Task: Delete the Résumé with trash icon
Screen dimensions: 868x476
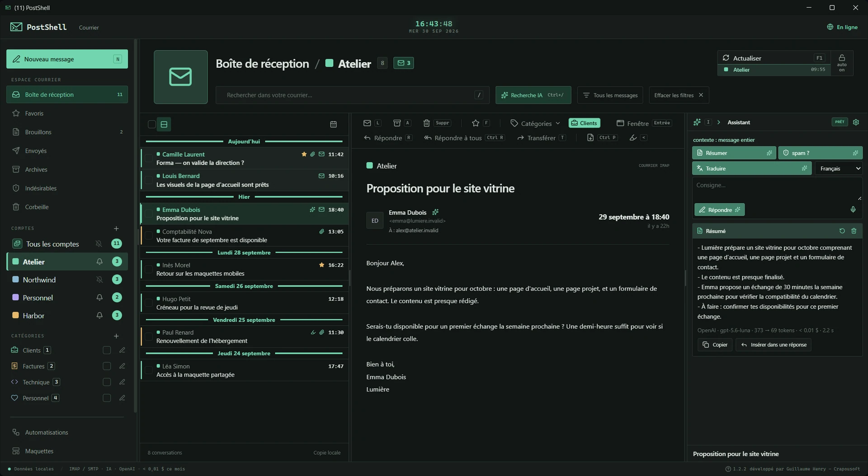Action: (854, 231)
